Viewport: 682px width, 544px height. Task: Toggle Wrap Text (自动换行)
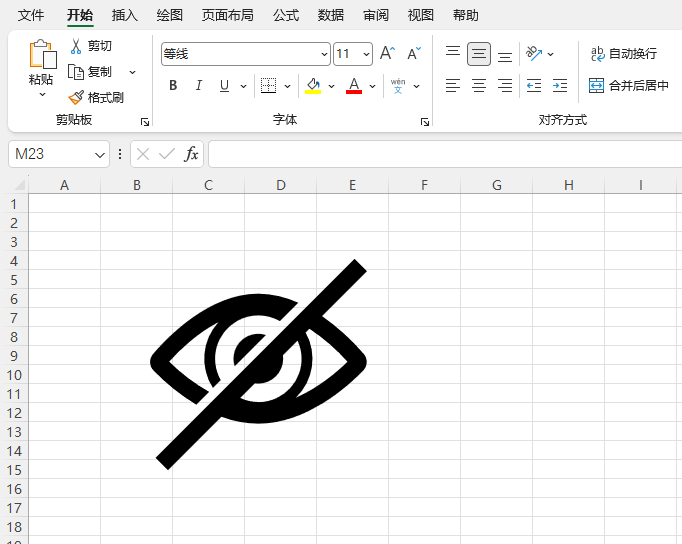point(624,54)
